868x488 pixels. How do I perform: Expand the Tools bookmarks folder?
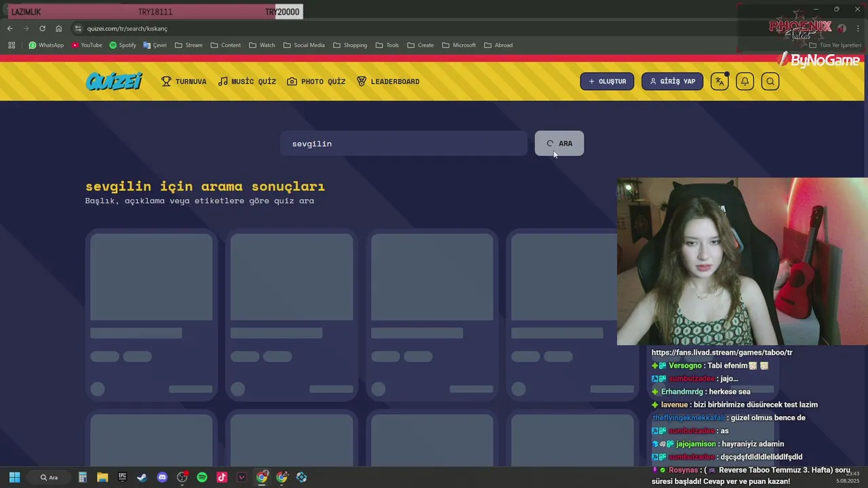click(387, 45)
